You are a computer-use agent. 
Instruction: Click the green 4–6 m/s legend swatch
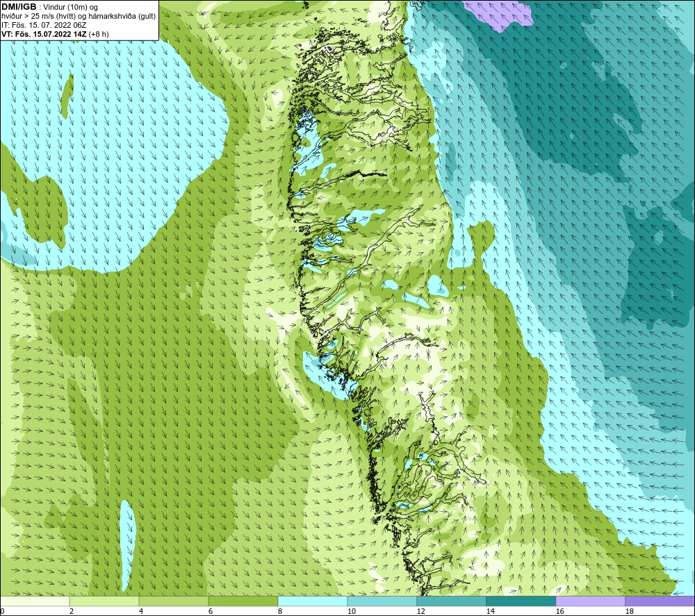pos(174,601)
